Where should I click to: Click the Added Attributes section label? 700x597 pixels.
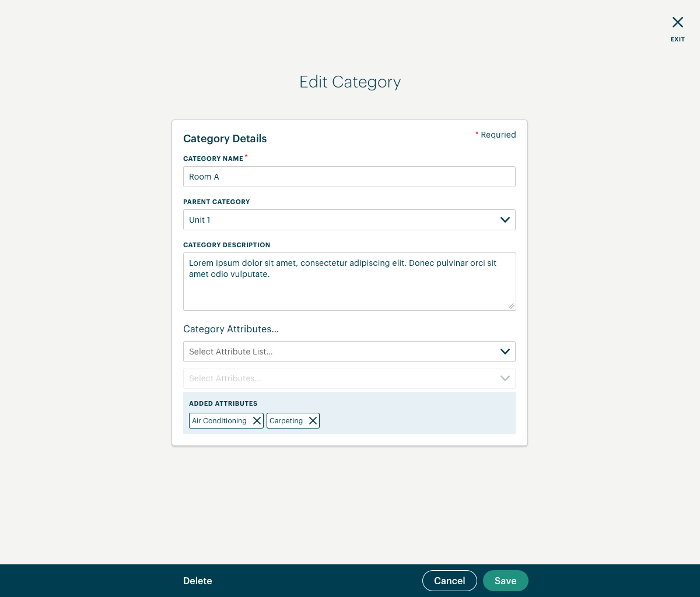[x=223, y=403]
